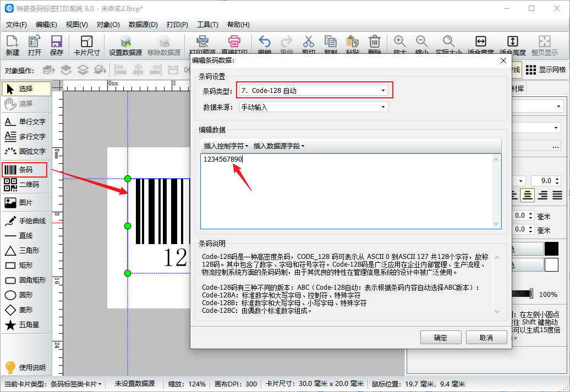The width and height of the screenshot is (570, 392).
Task: Select the 条码 barcode tool
Action: pyautogui.click(x=24, y=170)
